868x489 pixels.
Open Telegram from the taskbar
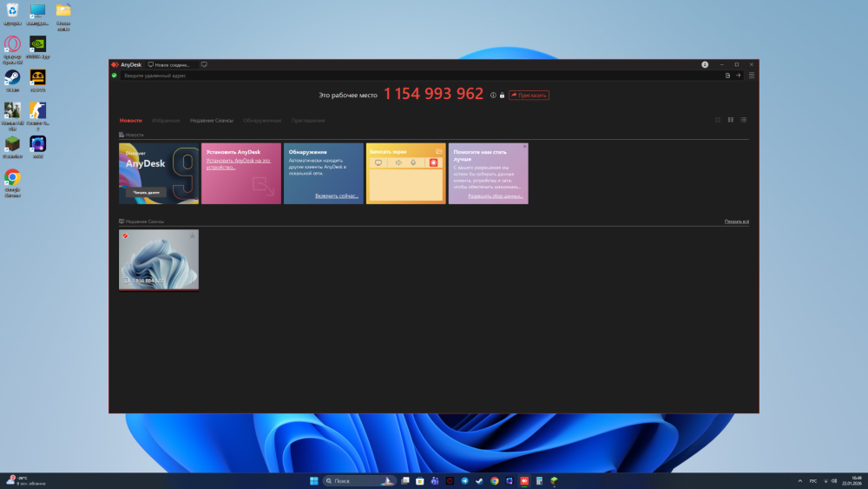(464, 480)
